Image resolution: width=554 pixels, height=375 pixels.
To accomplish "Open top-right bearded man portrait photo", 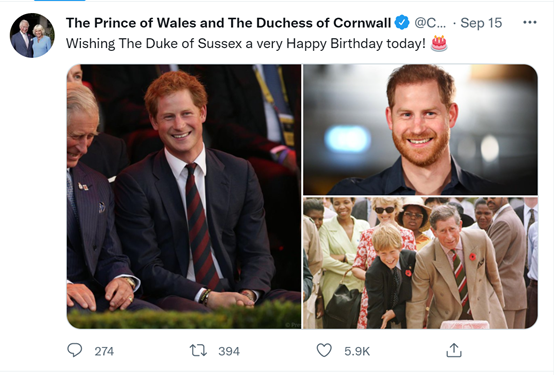I will click(x=420, y=129).
